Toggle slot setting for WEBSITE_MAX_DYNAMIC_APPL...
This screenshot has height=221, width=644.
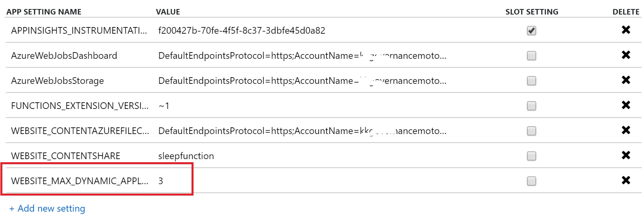(x=531, y=181)
